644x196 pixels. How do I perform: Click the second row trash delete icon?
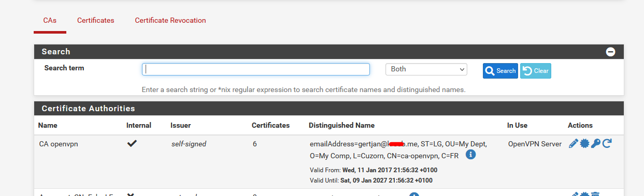click(x=596, y=194)
